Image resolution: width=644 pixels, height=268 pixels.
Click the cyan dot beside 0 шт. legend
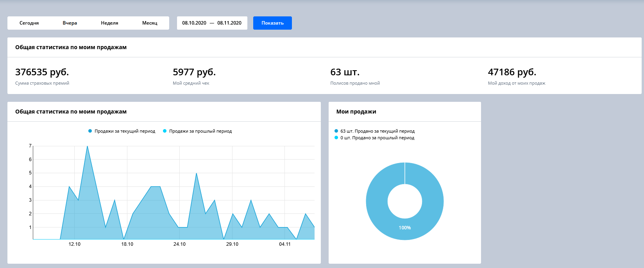pyautogui.click(x=336, y=138)
